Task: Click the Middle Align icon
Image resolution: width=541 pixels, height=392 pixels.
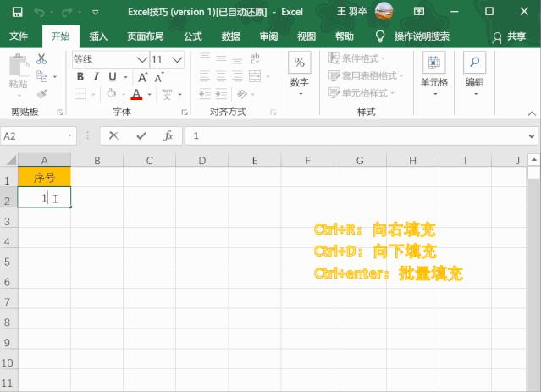Action: coord(221,58)
